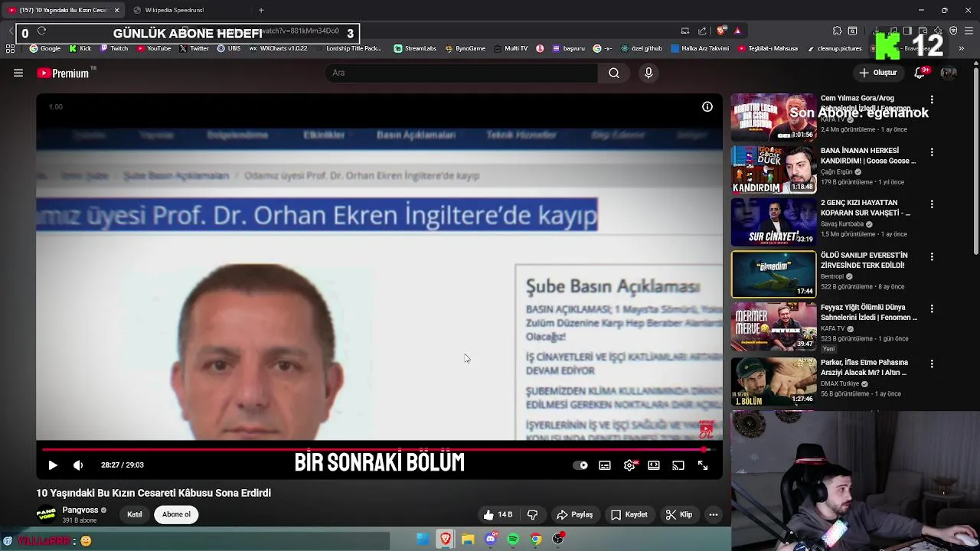
Task: Open more actions ellipsis under video
Action: [714, 514]
